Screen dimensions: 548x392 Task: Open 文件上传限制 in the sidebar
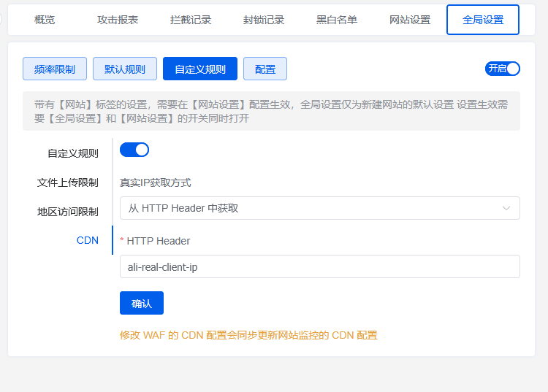[x=68, y=182]
